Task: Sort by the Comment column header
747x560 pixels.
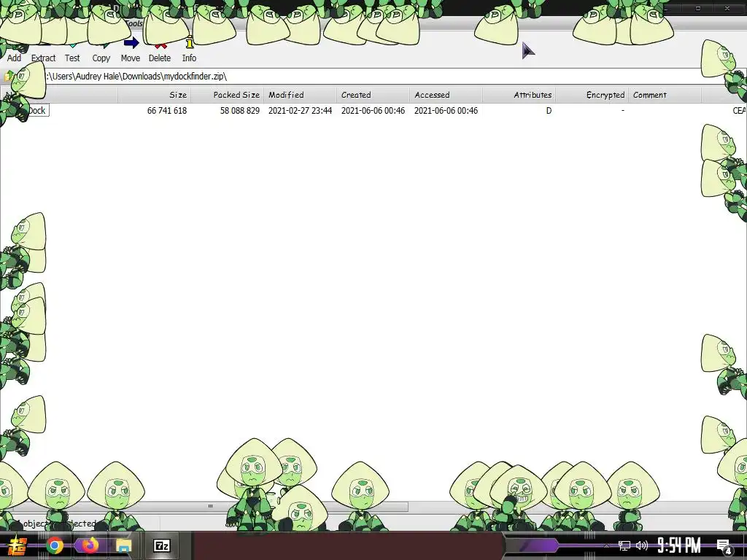Action: tap(665, 95)
